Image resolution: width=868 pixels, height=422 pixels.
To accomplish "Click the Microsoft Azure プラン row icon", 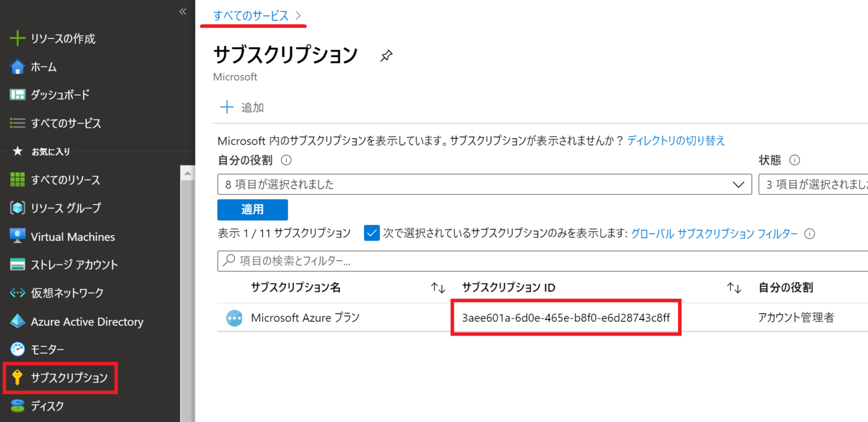I will (234, 318).
